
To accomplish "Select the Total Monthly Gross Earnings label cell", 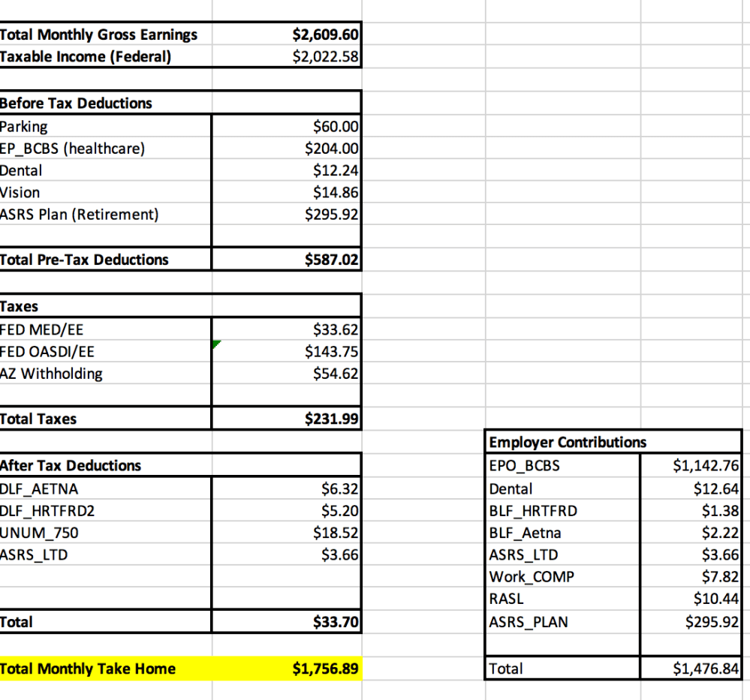I will click(99, 35).
